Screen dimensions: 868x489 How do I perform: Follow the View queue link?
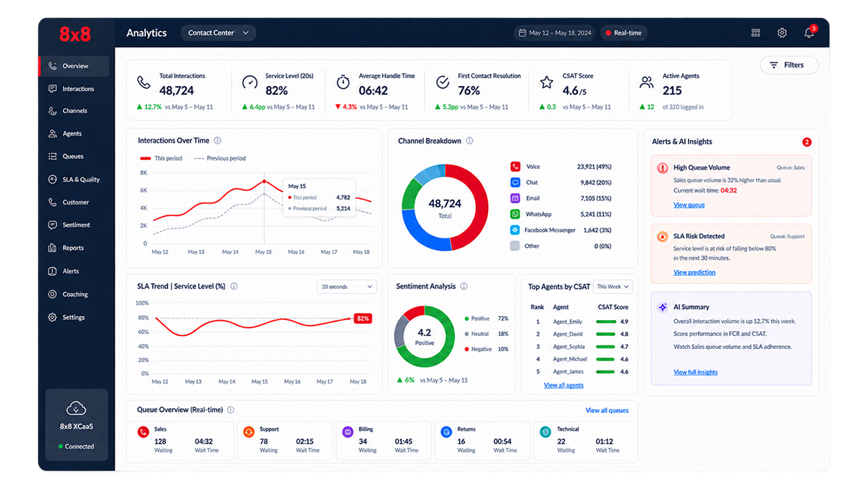[689, 205]
